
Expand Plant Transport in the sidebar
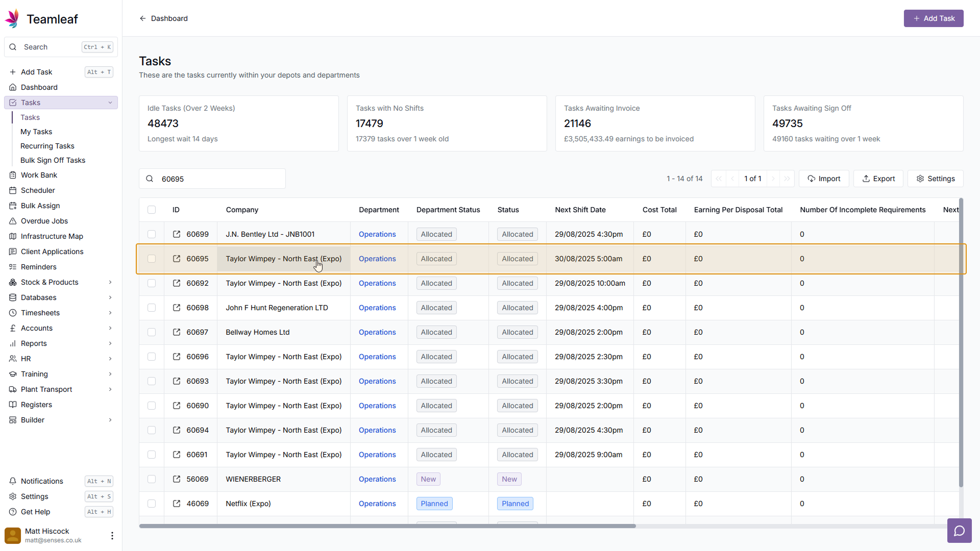point(110,389)
